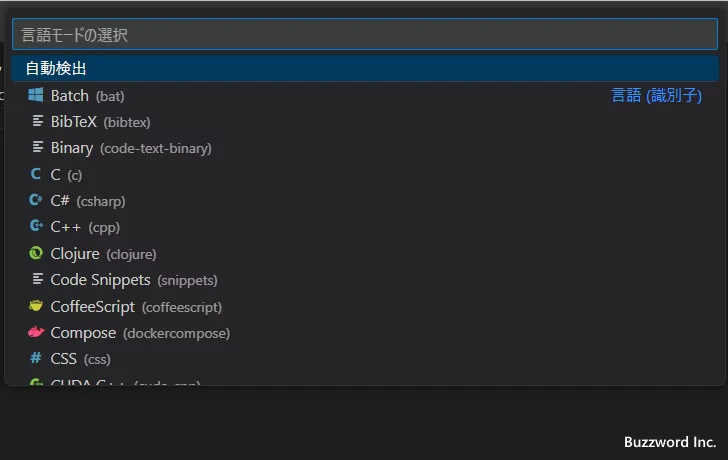Pick Binary (code-text-binary) from the list
728x460 pixels.
(x=365, y=148)
